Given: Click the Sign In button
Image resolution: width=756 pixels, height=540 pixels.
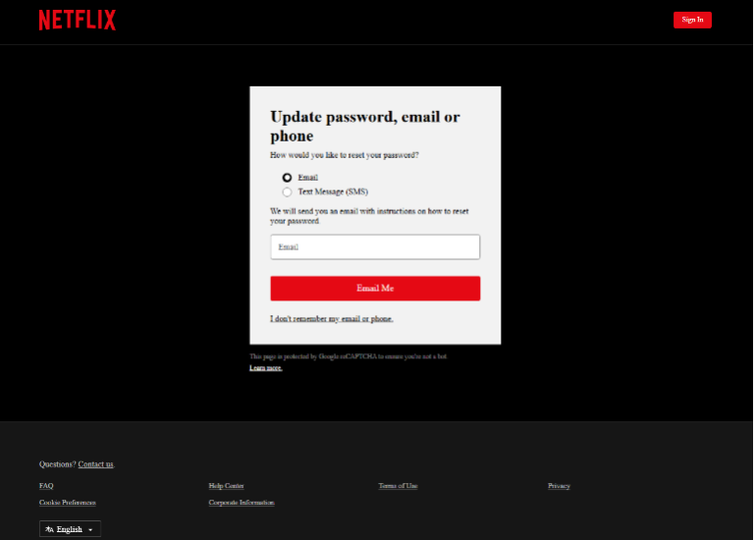Looking at the screenshot, I should click(692, 20).
